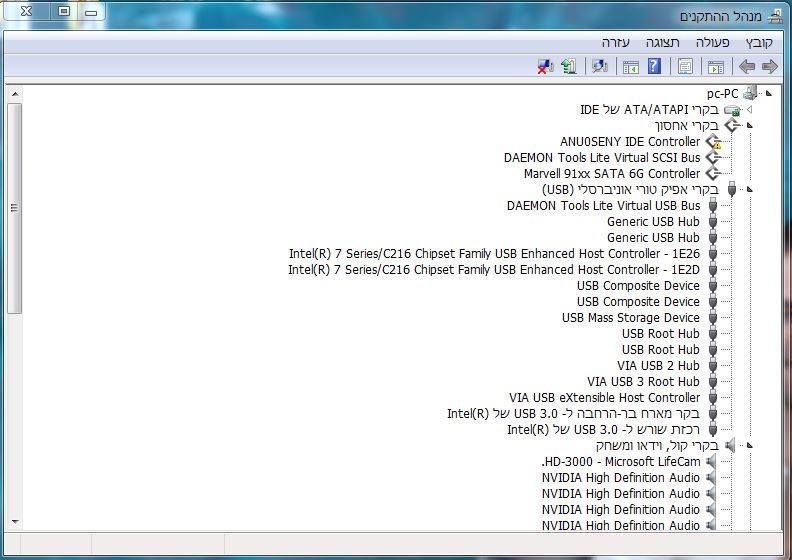Screen dimensions: 792x560
Task: Open the Properties toolbar icon
Action: (685, 67)
